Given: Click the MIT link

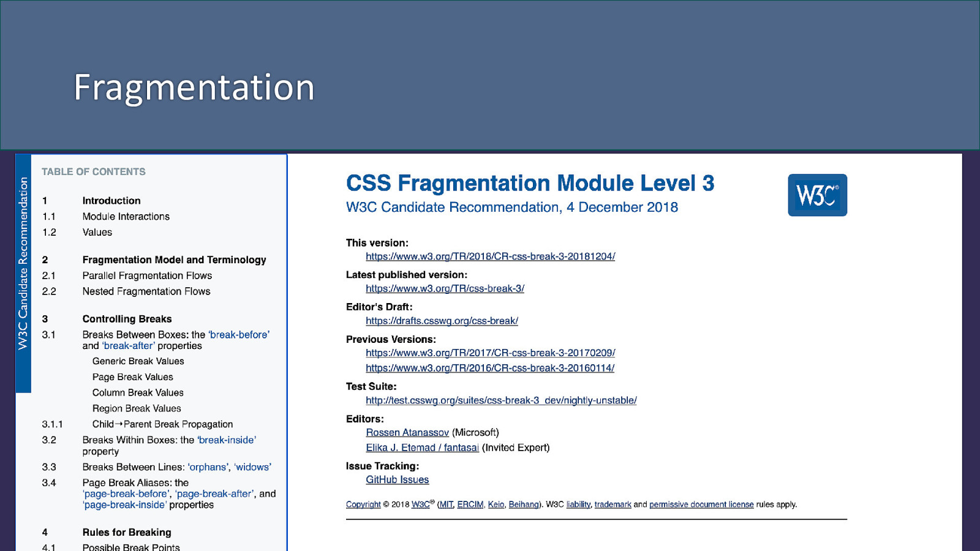Looking at the screenshot, I should point(447,504).
